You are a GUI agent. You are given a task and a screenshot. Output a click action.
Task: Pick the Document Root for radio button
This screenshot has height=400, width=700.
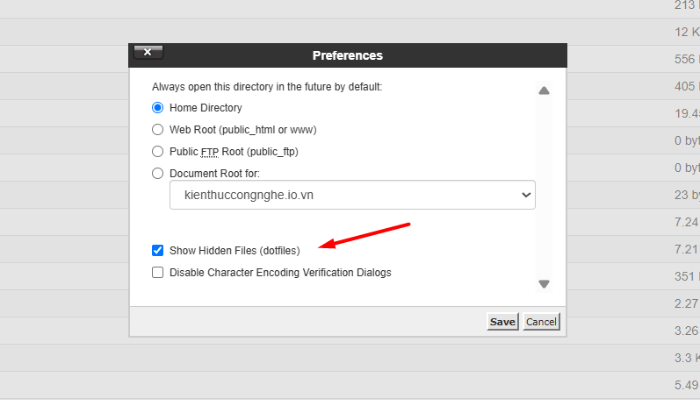point(158,173)
